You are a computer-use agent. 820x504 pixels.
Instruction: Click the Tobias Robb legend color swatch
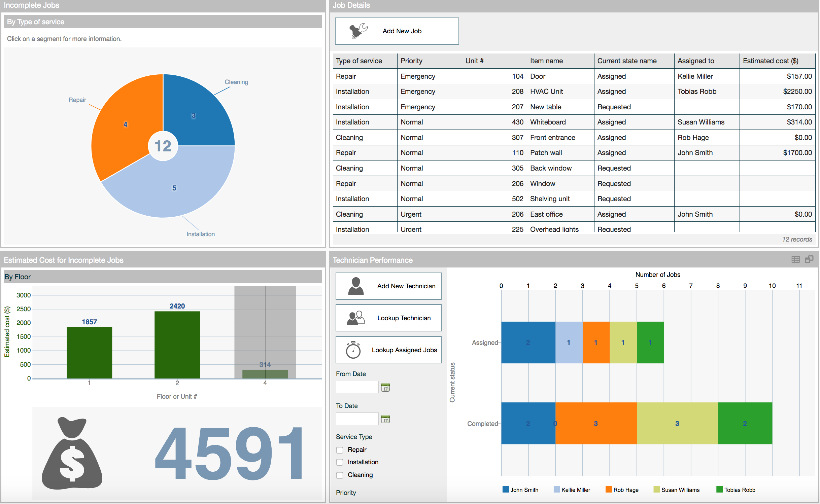tap(719, 490)
